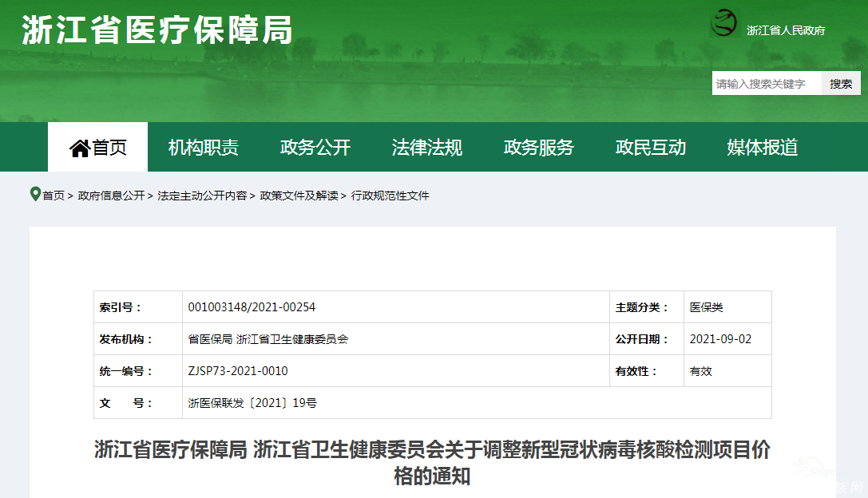Open the 机构职责 menu
Screen dimensions: 868x498
(x=203, y=148)
